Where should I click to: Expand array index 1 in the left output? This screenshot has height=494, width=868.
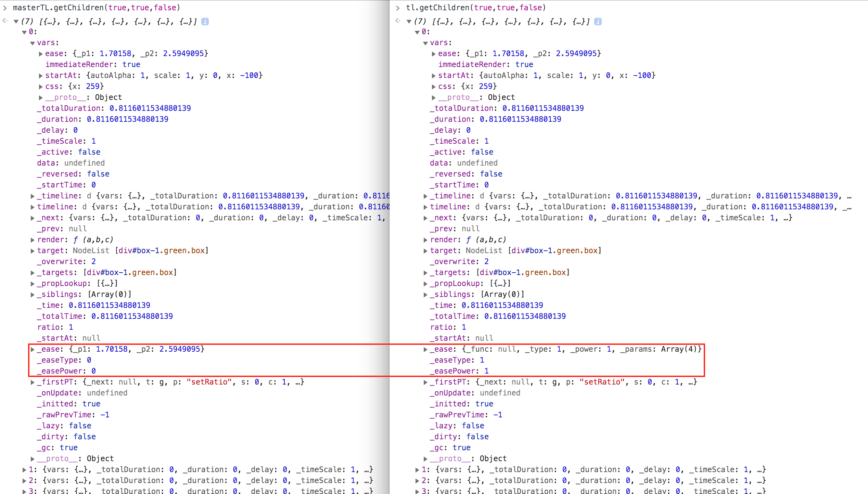point(24,469)
